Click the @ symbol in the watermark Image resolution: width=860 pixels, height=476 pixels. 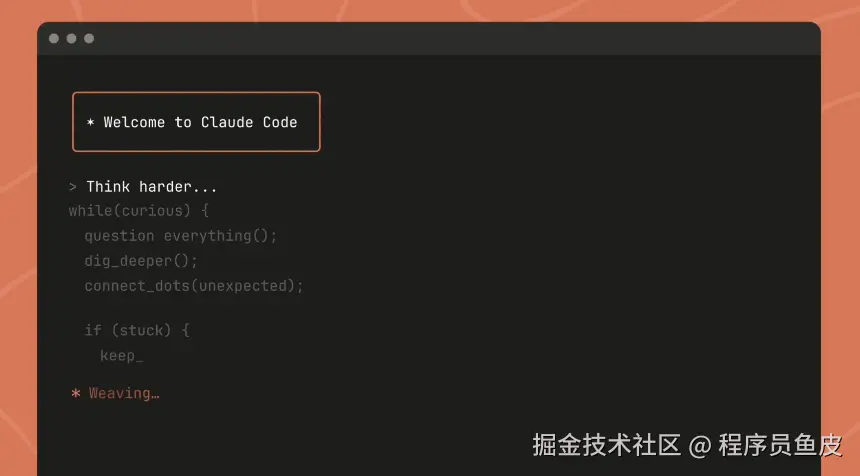pos(700,445)
